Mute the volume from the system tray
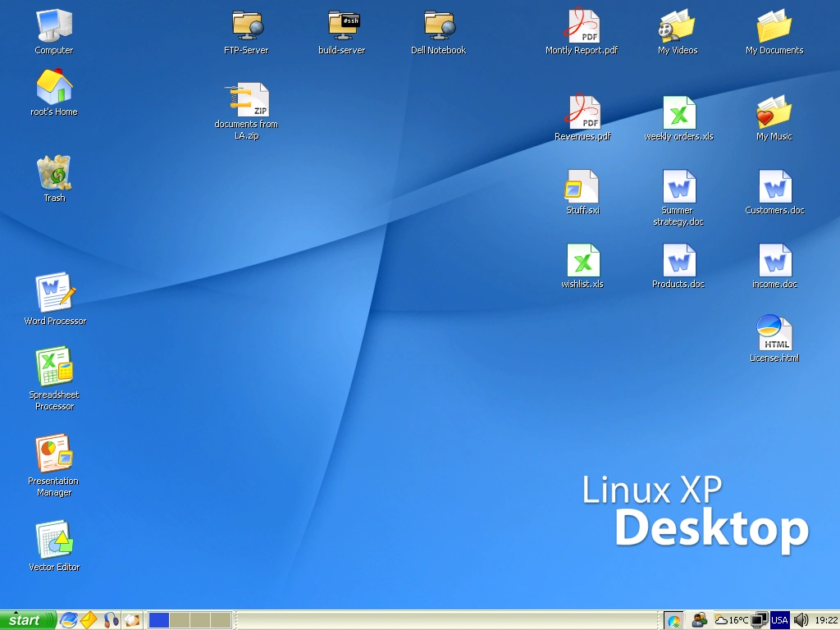840x630 pixels. pos(801,620)
